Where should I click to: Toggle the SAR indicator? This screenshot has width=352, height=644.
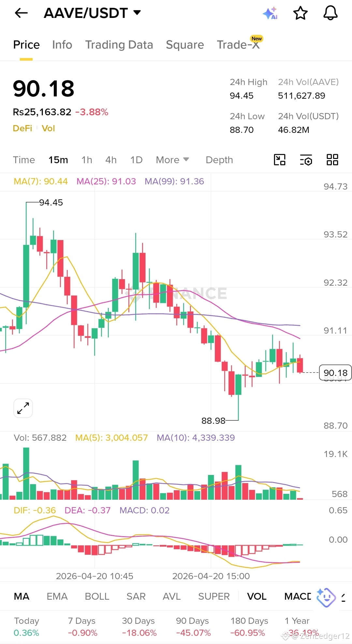tap(136, 596)
